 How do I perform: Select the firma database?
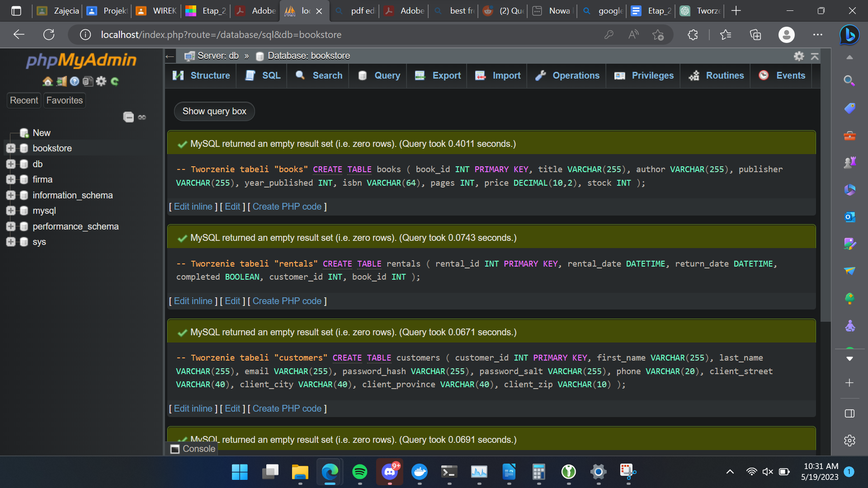click(42, 179)
